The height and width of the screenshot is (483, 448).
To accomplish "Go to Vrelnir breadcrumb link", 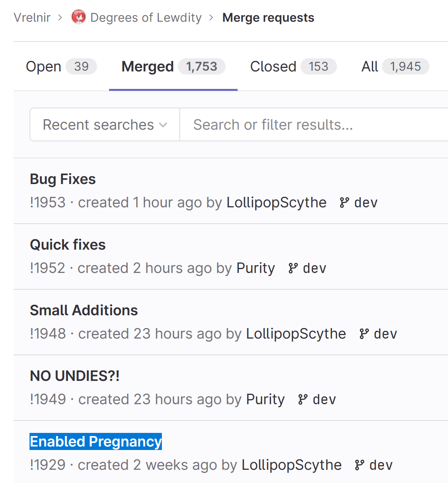I will point(32,17).
